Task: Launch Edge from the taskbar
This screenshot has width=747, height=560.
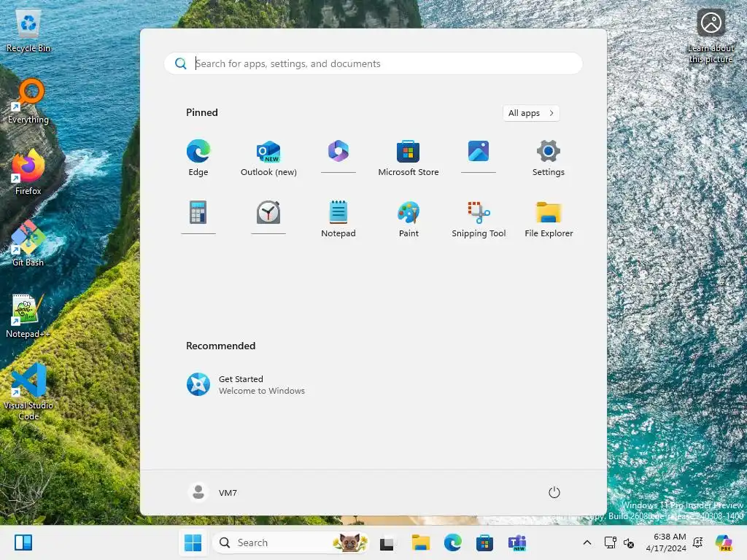Action: click(x=452, y=542)
